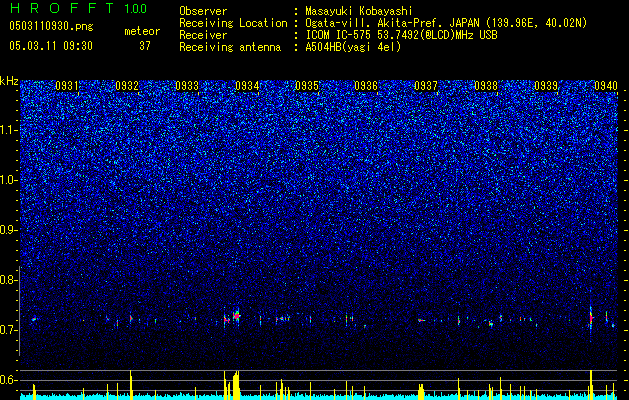629x400 pixels.
Task: Click the 0931 time marker
Action: (67, 86)
